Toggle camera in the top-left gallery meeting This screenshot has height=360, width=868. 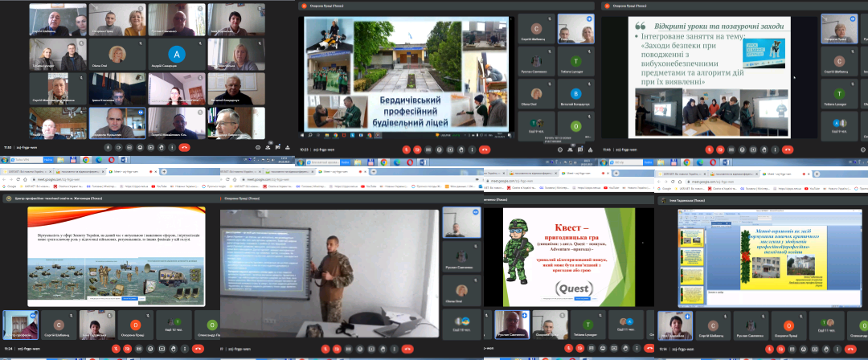[119, 148]
